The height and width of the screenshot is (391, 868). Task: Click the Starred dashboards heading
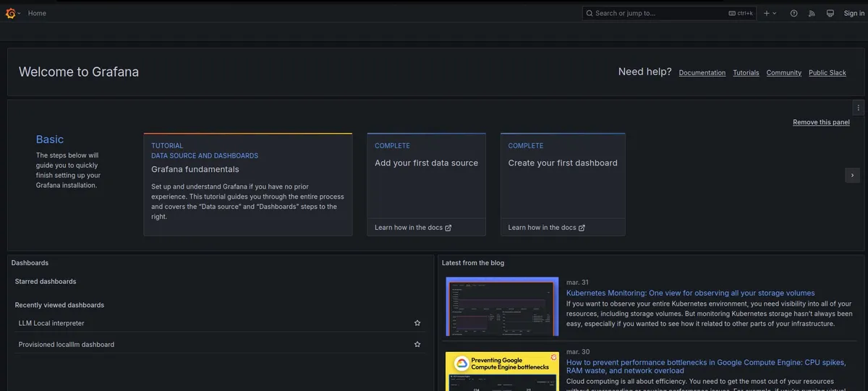point(46,281)
